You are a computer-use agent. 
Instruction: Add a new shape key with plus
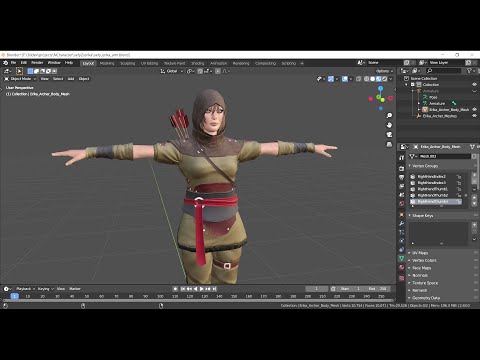coord(474,225)
